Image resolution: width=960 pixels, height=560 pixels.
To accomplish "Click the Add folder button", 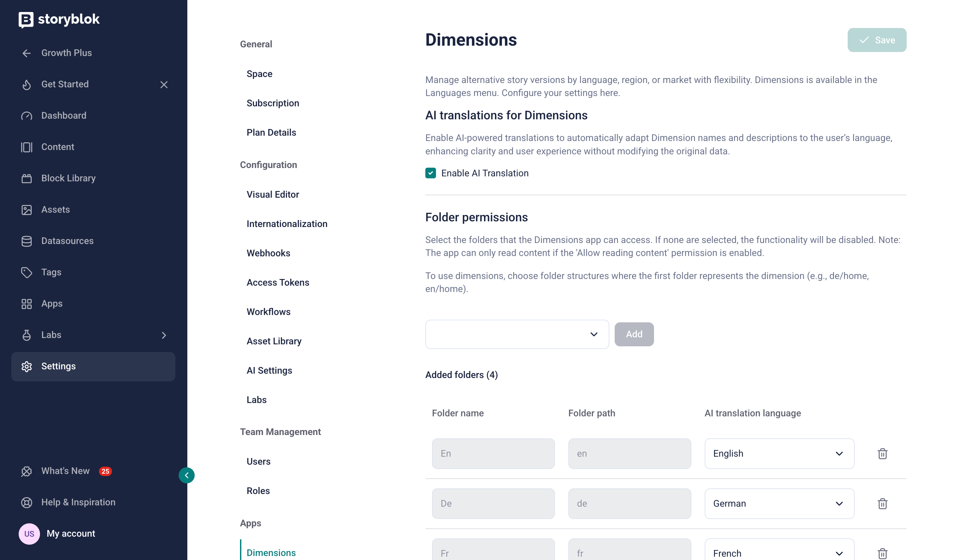I will tap(634, 334).
